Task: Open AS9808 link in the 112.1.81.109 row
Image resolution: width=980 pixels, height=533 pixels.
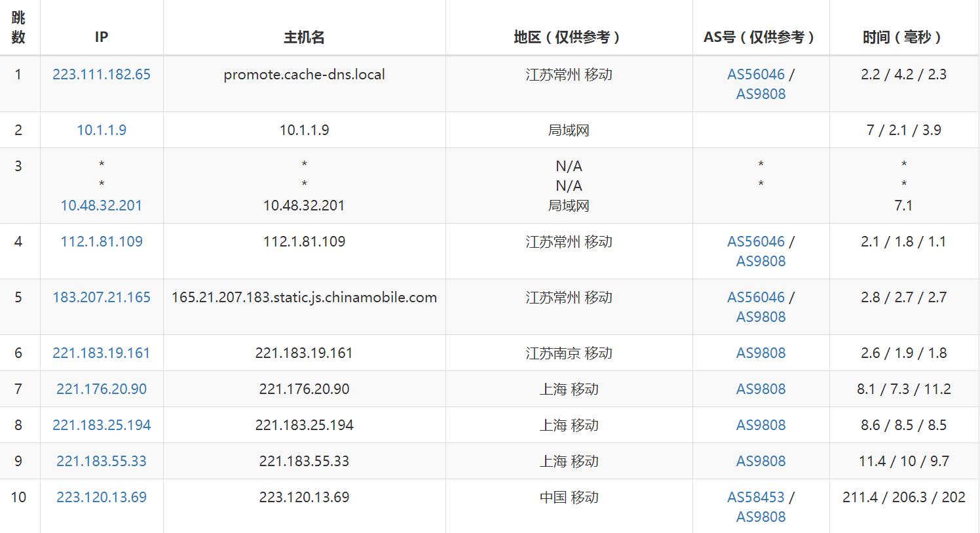Action: [761, 261]
